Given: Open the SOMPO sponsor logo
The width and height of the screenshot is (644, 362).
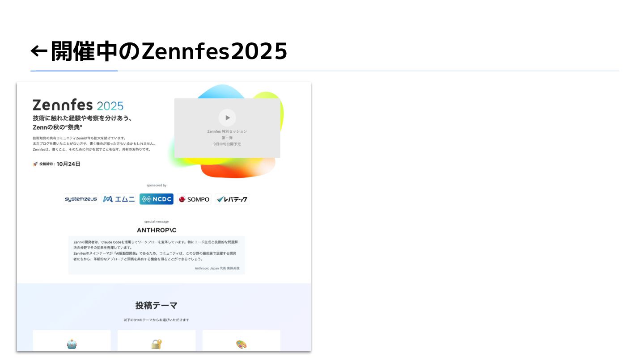Looking at the screenshot, I should click(x=194, y=199).
